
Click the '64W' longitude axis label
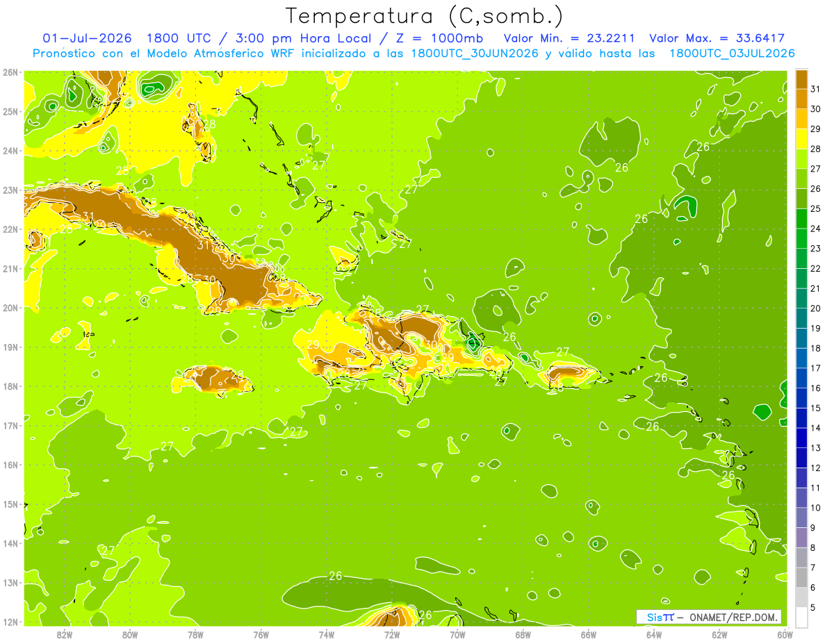point(654,634)
